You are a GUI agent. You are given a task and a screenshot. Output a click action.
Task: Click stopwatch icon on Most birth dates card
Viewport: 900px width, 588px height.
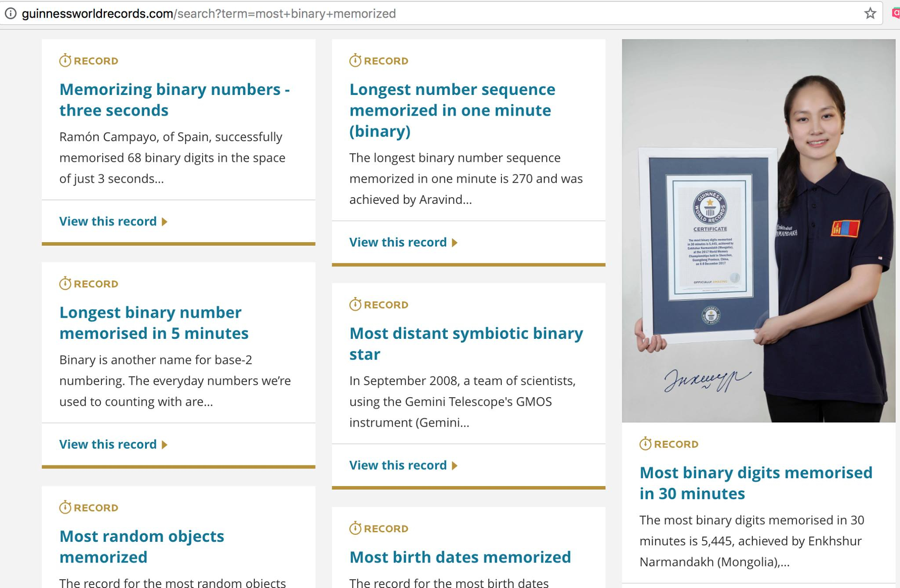(355, 528)
